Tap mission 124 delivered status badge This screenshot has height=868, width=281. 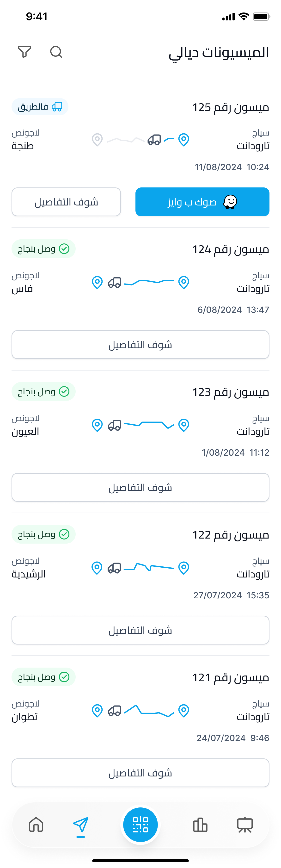pyautogui.click(x=43, y=249)
